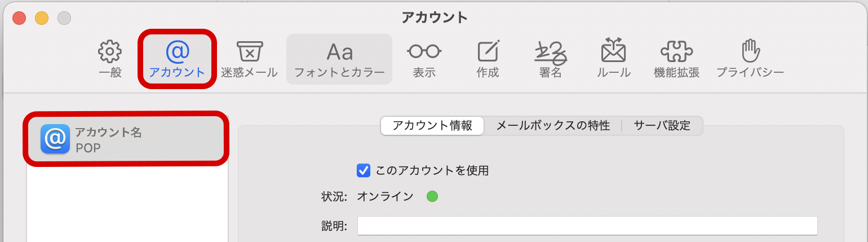Open the 迷惑メール junk mail icon
868x242 pixels.
click(249, 52)
